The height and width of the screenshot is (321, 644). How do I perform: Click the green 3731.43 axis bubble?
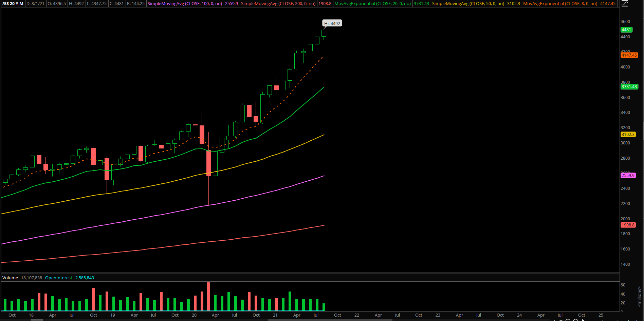pyautogui.click(x=629, y=87)
